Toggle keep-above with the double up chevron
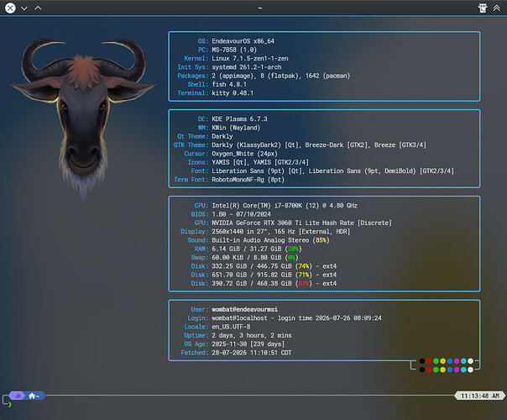507x420 pixels. coord(497,8)
